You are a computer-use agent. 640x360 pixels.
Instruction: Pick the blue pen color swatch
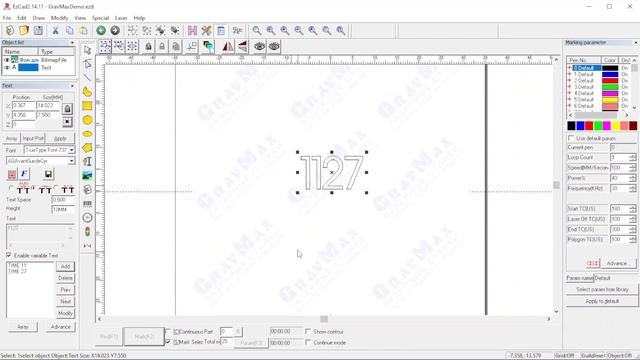(x=580, y=126)
